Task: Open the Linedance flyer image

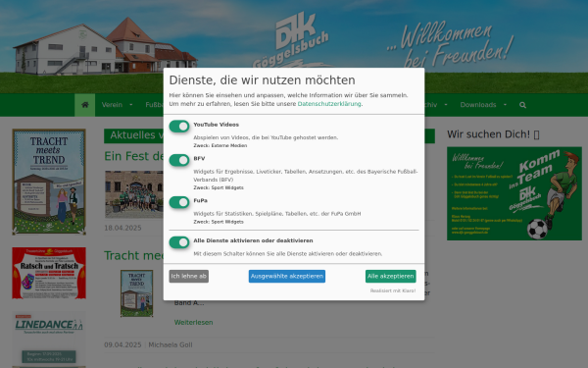Action: tap(49, 340)
